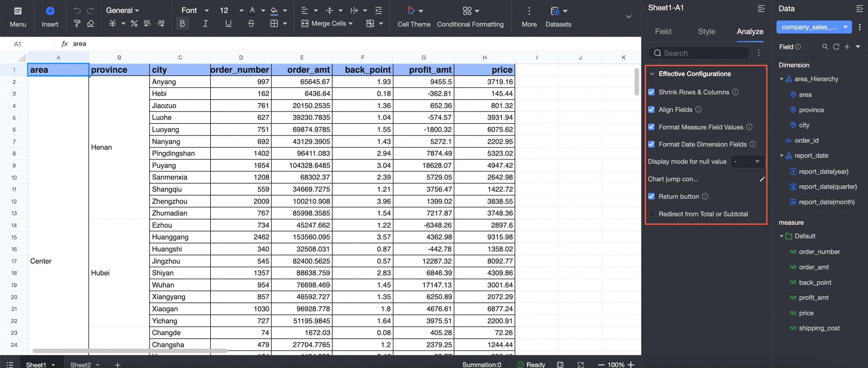868x368 pixels.
Task: Click the text wrap icon
Action: pos(354,11)
